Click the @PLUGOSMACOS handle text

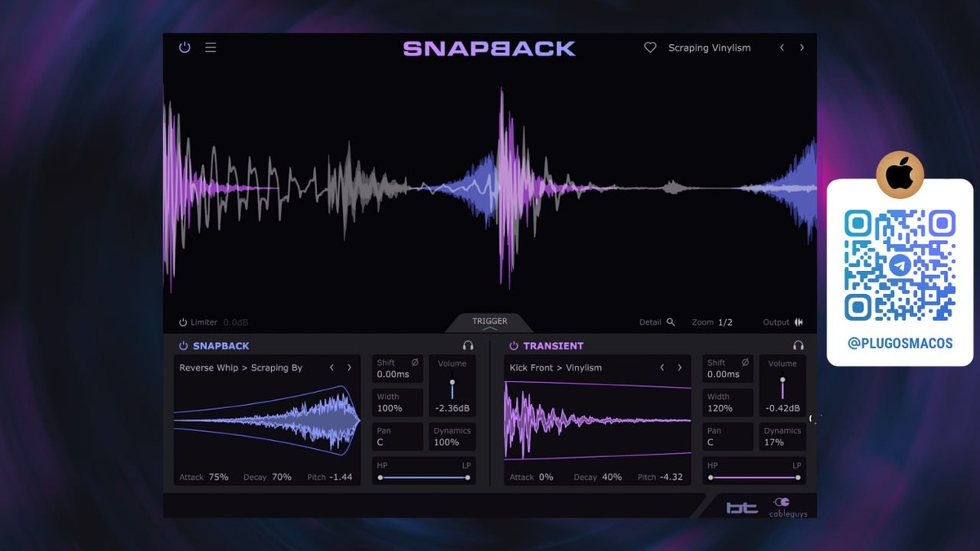click(x=900, y=344)
